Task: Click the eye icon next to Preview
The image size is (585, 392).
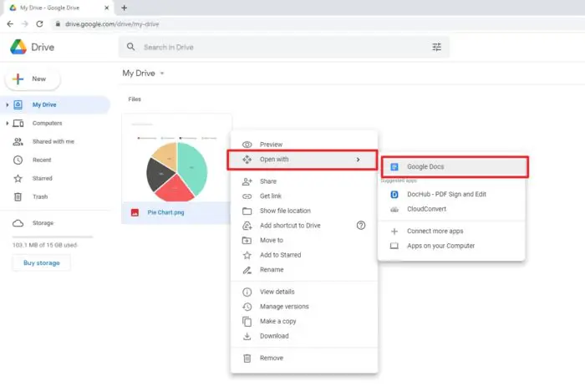Action: tap(247, 145)
